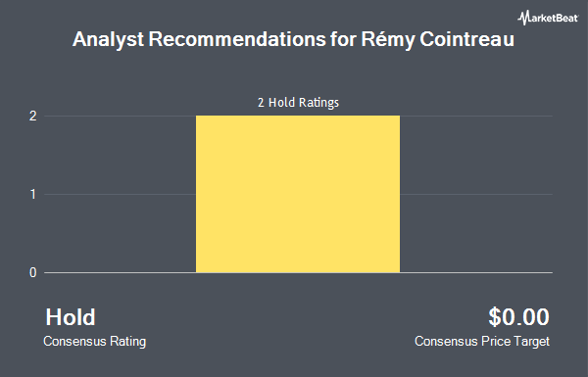
Task: Click the $0.00 price target value
Action: (x=518, y=317)
